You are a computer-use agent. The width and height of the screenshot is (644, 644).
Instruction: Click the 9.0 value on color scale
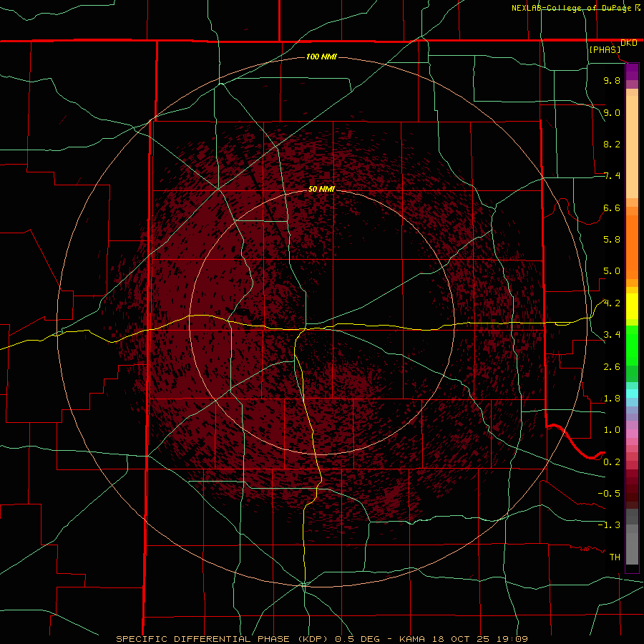[x=612, y=112]
